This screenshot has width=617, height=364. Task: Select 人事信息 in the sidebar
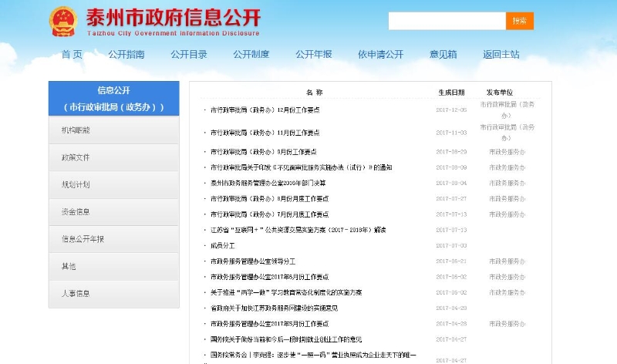[76, 294]
